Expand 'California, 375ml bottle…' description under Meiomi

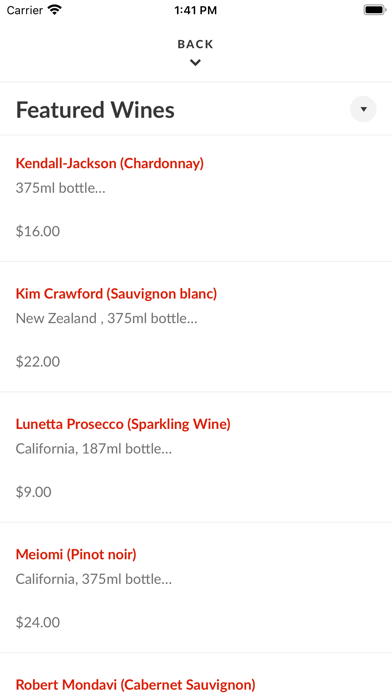(94, 579)
